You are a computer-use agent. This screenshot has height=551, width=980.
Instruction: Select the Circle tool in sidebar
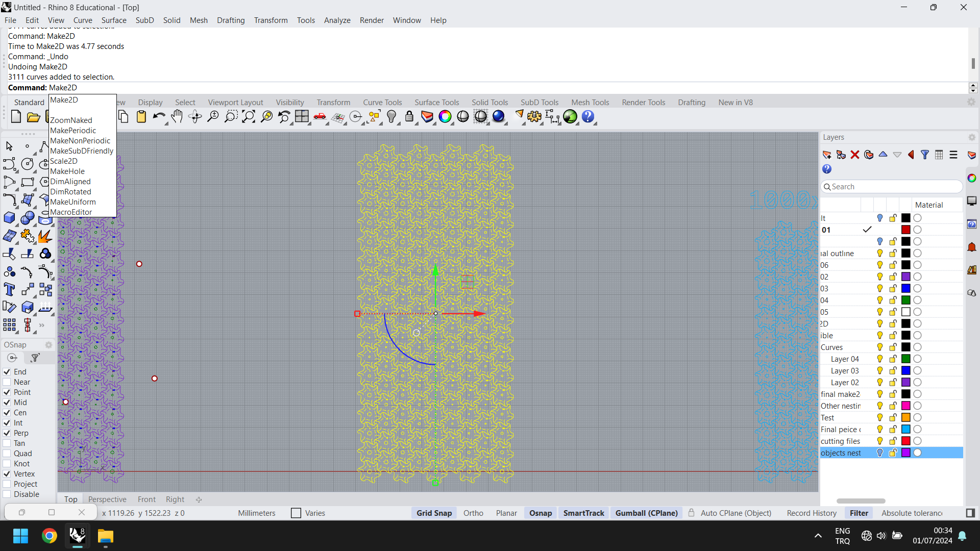[x=28, y=164]
